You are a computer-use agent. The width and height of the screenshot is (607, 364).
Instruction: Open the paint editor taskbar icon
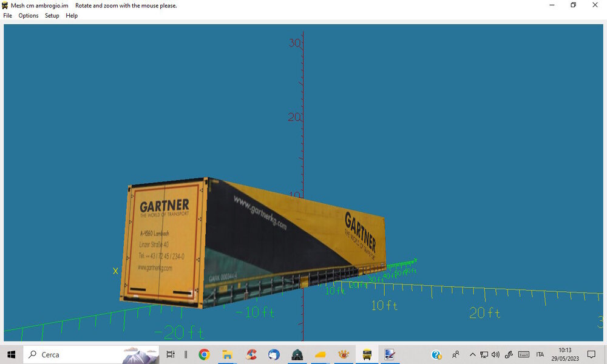(x=390, y=354)
